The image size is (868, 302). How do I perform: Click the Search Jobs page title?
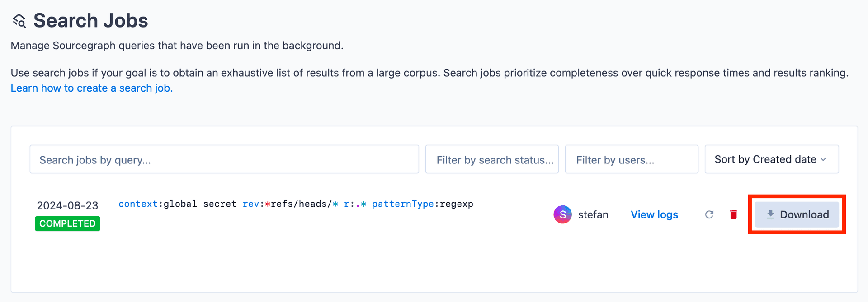pos(91,21)
